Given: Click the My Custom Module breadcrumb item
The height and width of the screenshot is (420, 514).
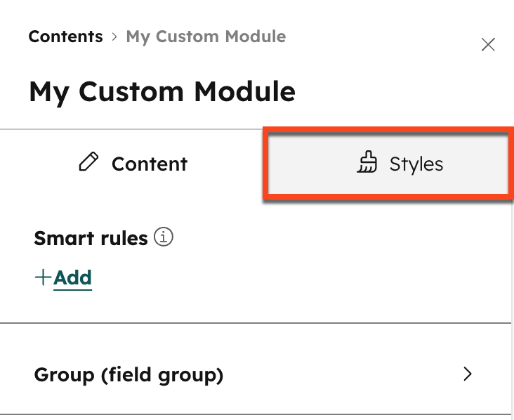Looking at the screenshot, I should 206,37.
